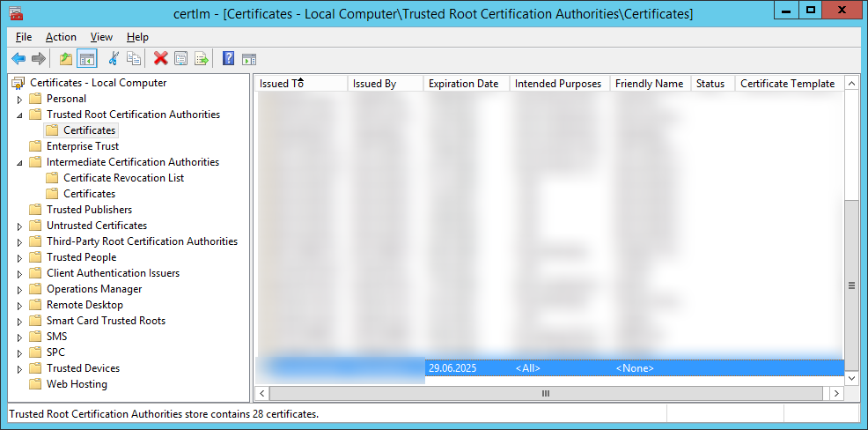Viewport: 868px width, 430px height.
Task: Open Properties from the toolbar
Action: pyautogui.click(x=181, y=59)
